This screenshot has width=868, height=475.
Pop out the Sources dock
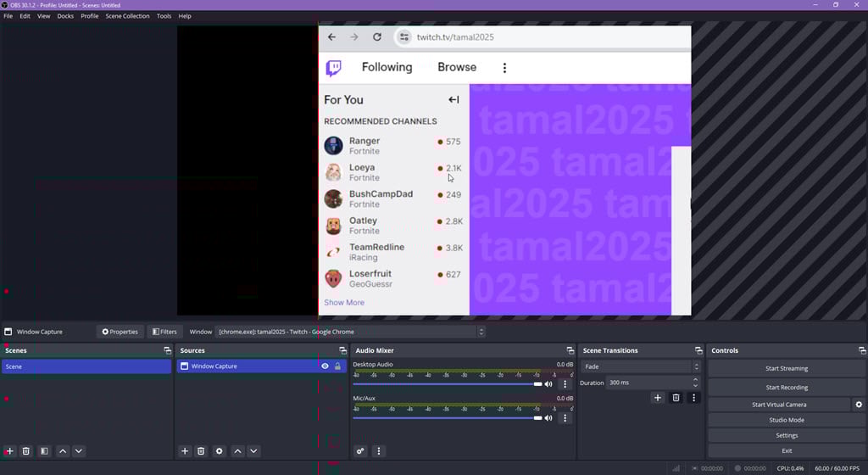click(342, 350)
